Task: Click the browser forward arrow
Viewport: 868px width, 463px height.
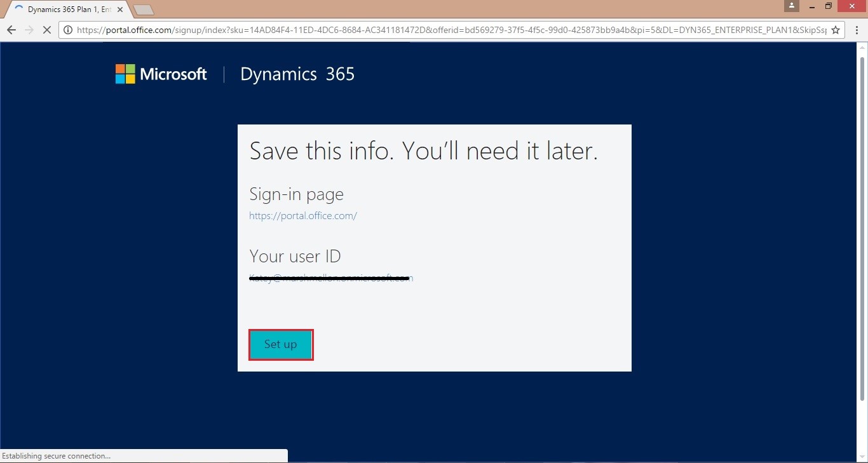Action: coord(29,30)
